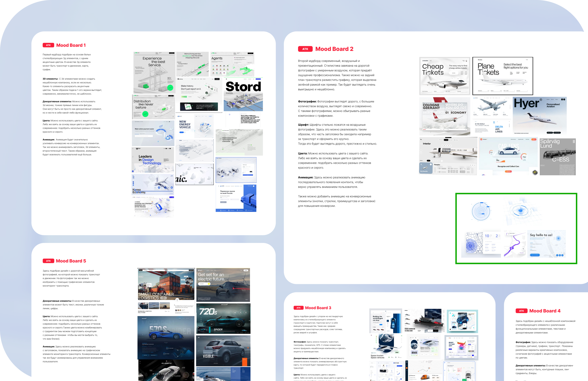Click the circular radar graphic in green frame

click(x=481, y=211)
